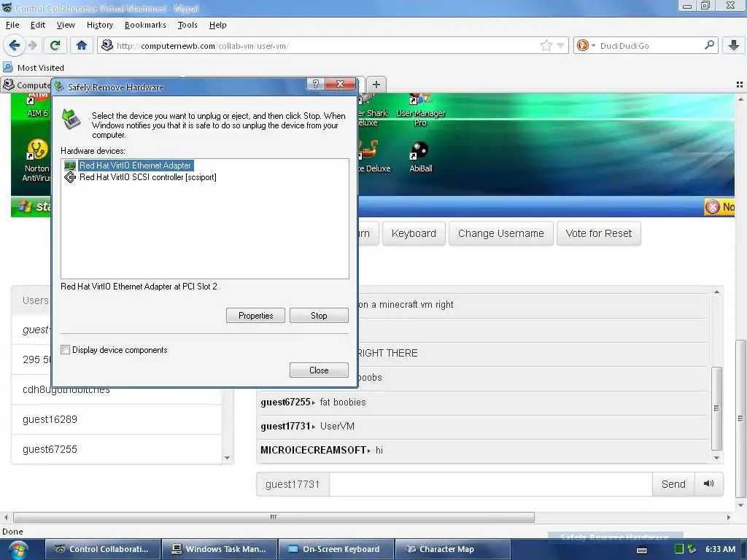
Task: Click the AbiBall desktop icon in VM
Action: click(x=420, y=157)
